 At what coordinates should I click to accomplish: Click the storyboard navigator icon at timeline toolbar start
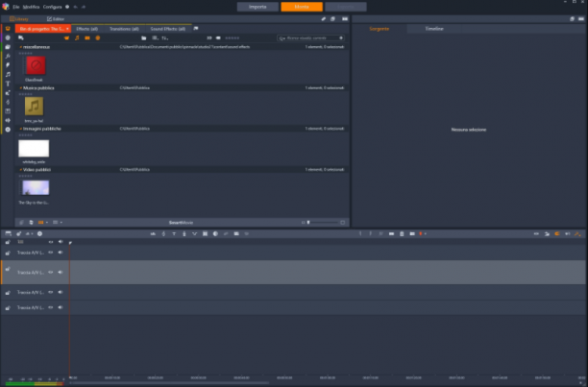9,233
